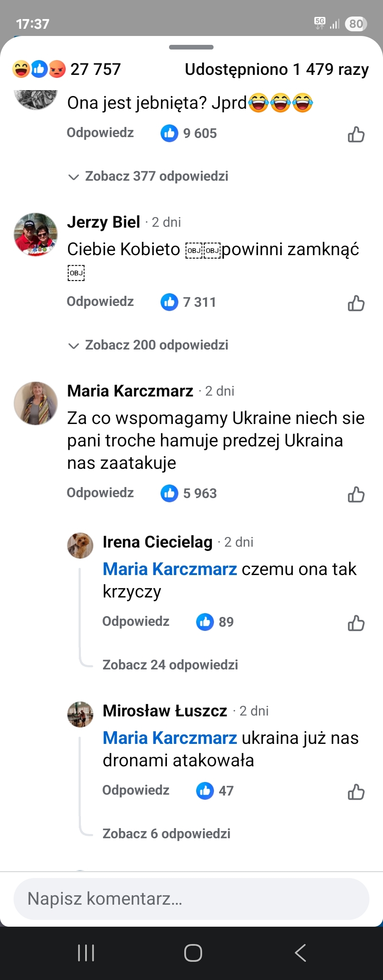Tap thumbs-up outline on Mirosław Łuszcz's reply
Image resolution: width=383 pixels, height=980 pixels.
(356, 792)
